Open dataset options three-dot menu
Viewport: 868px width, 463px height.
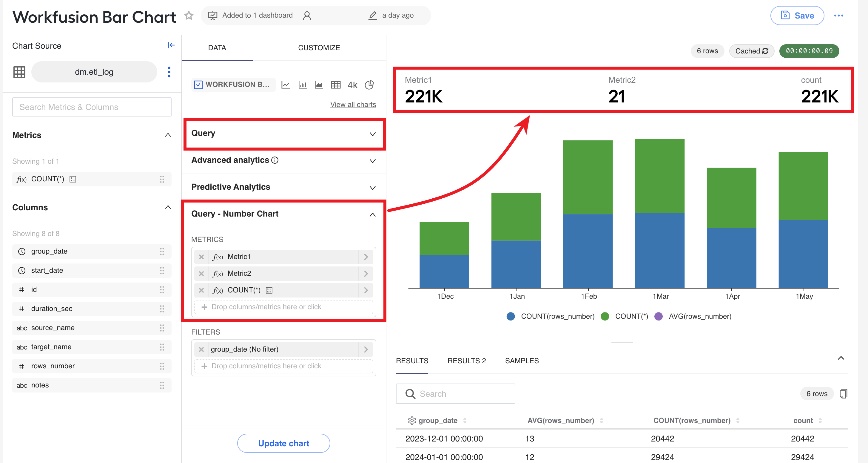169,72
